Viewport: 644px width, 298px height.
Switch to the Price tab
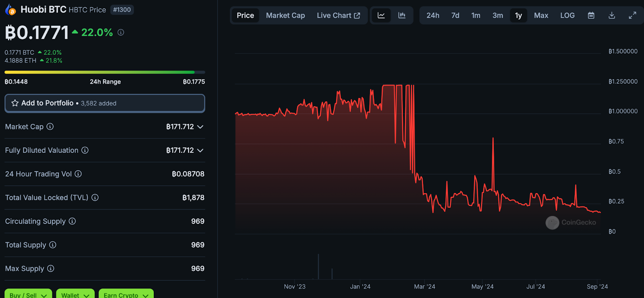click(246, 15)
